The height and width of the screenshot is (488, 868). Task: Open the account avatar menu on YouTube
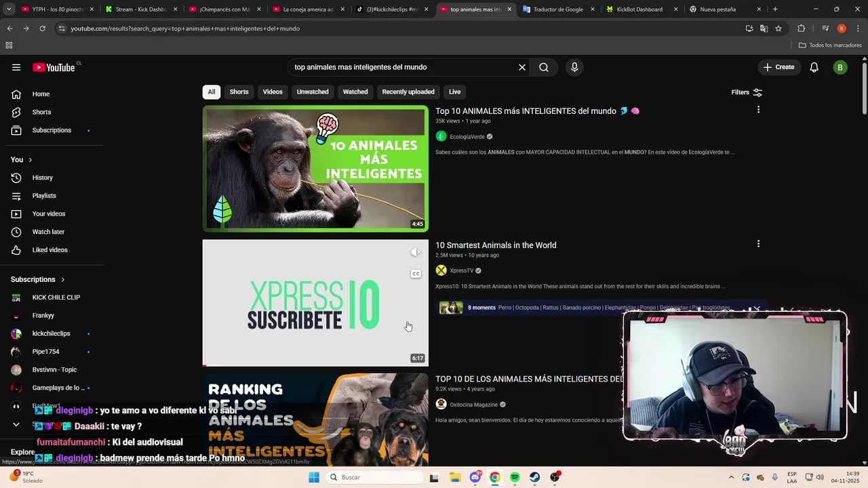click(x=840, y=67)
